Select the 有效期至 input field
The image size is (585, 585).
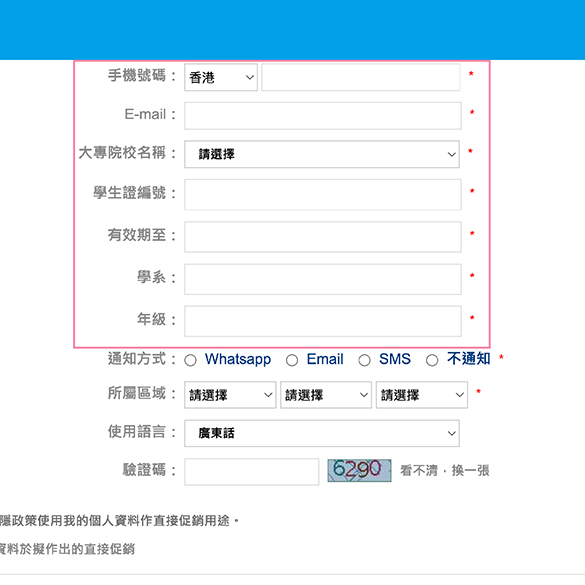pyautogui.click(x=323, y=237)
